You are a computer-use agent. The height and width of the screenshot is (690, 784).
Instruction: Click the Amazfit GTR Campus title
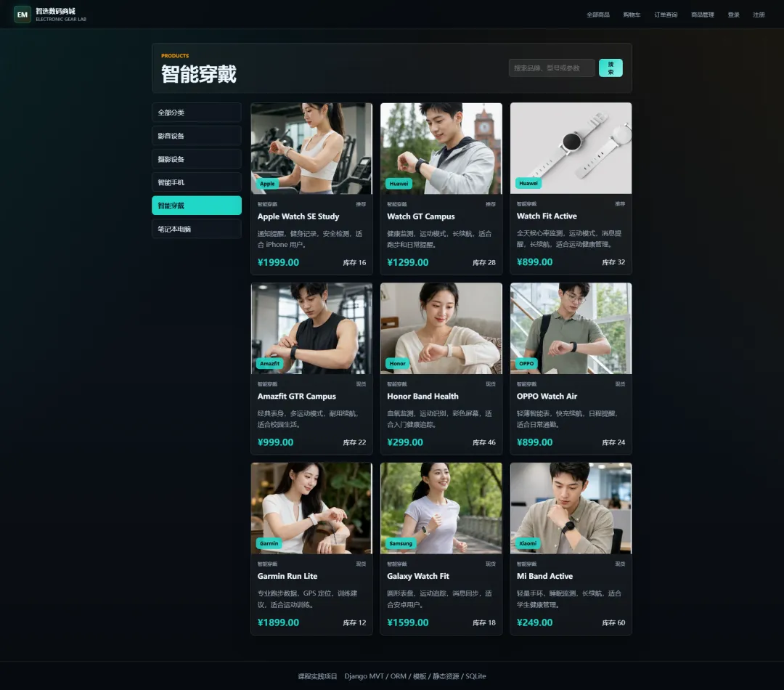coord(296,396)
